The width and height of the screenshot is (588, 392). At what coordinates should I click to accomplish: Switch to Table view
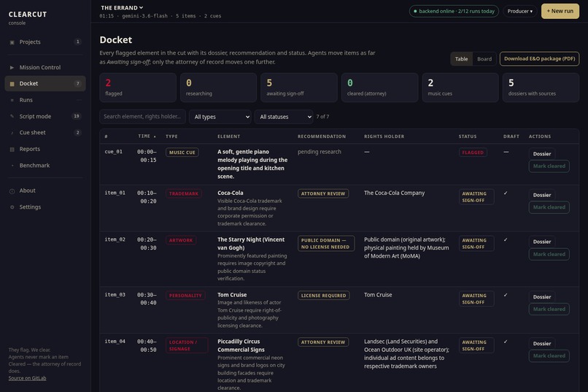pyautogui.click(x=461, y=59)
